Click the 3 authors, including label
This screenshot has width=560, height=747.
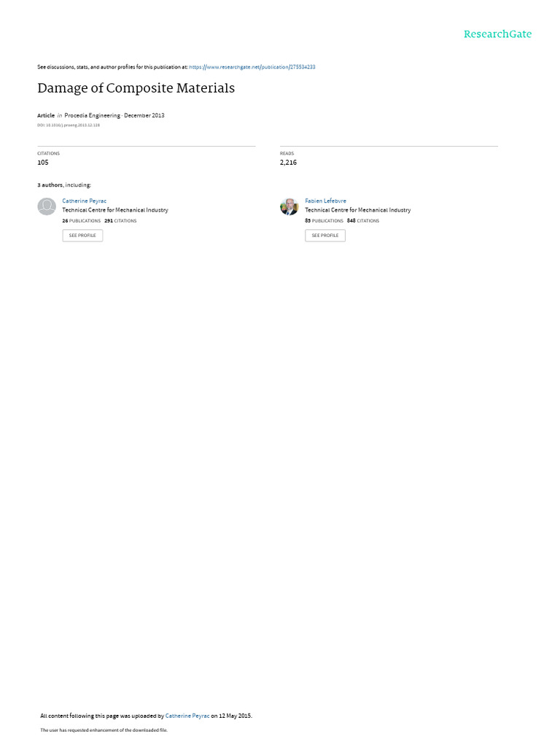click(x=64, y=185)
